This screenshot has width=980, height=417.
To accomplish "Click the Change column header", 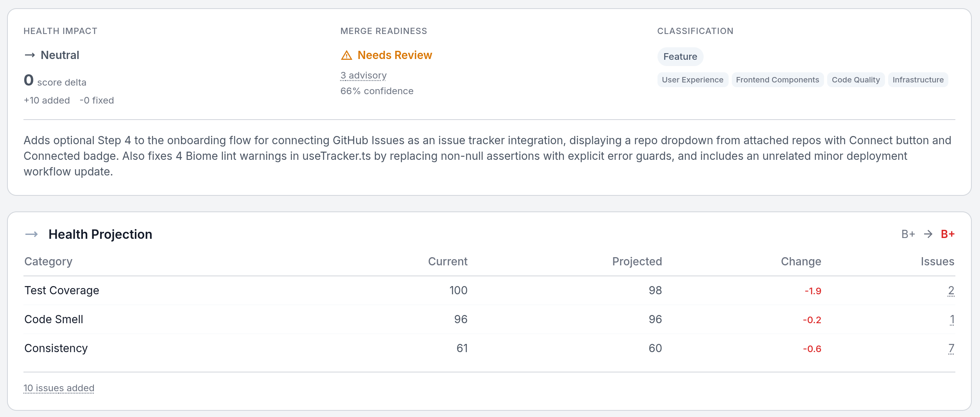I will point(801,261).
